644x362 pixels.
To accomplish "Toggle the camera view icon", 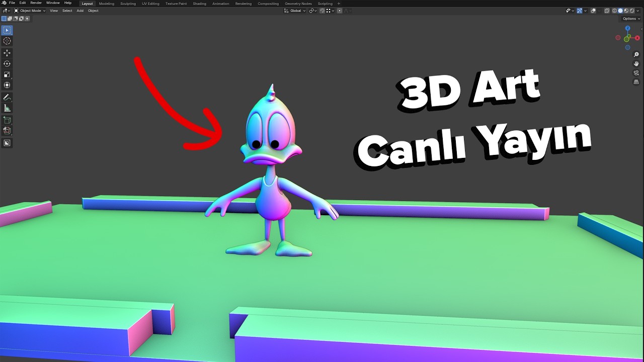I will 636,73.
